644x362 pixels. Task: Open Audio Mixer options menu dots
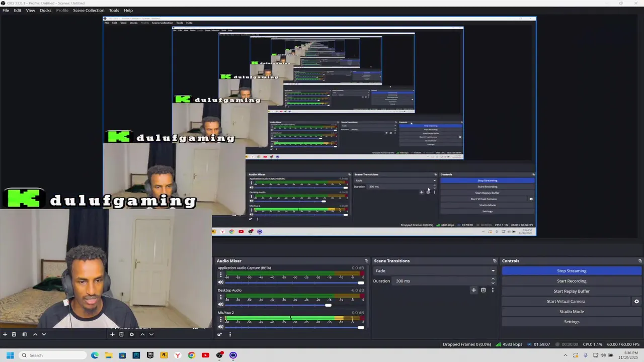tap(230, 334)
